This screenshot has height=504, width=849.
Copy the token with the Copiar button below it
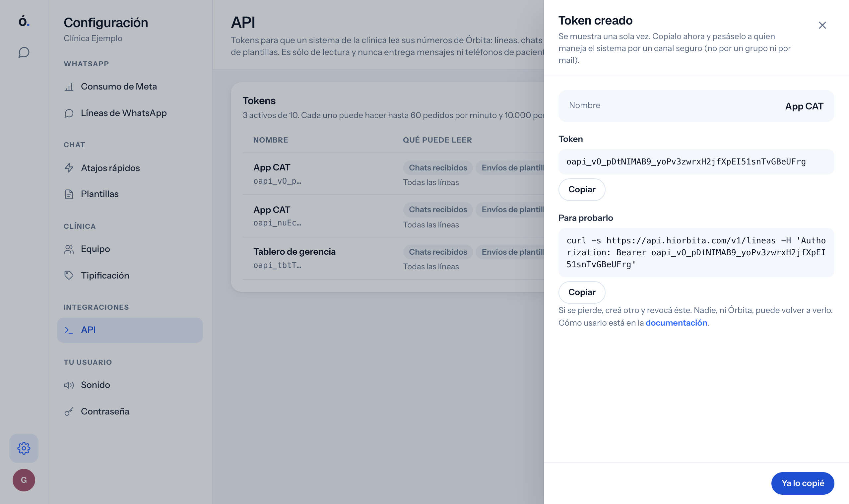pos(582,190)
